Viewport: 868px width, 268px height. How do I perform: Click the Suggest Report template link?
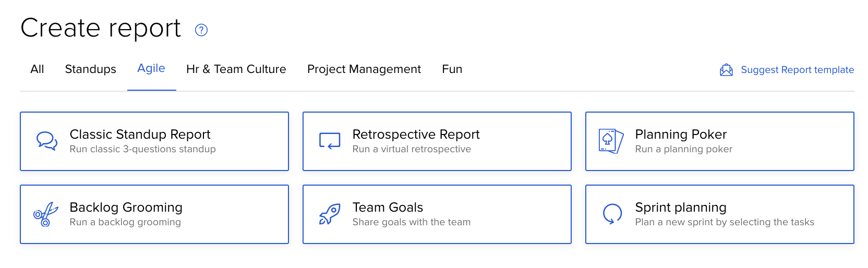pyautogui.click(x=797, y=70)
